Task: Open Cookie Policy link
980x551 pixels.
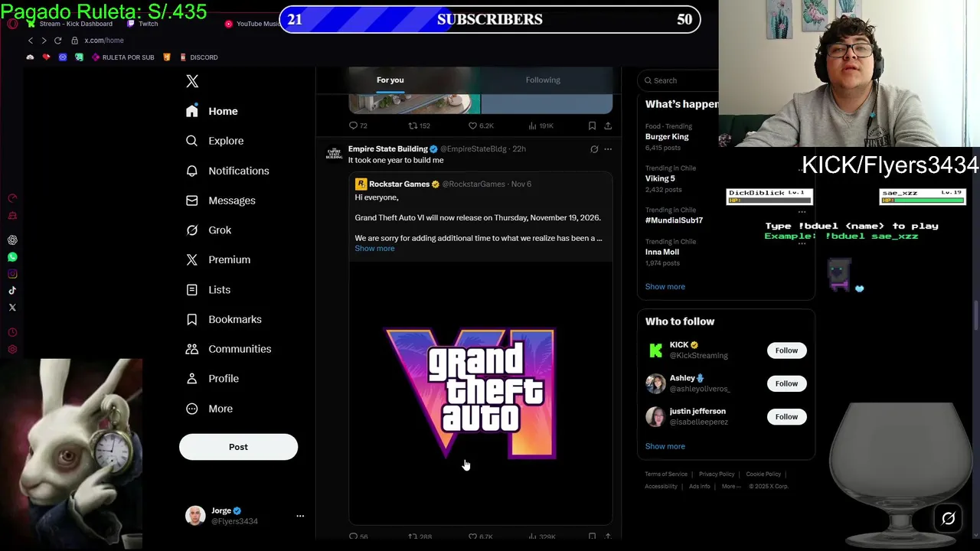Action: click(763, 474)
